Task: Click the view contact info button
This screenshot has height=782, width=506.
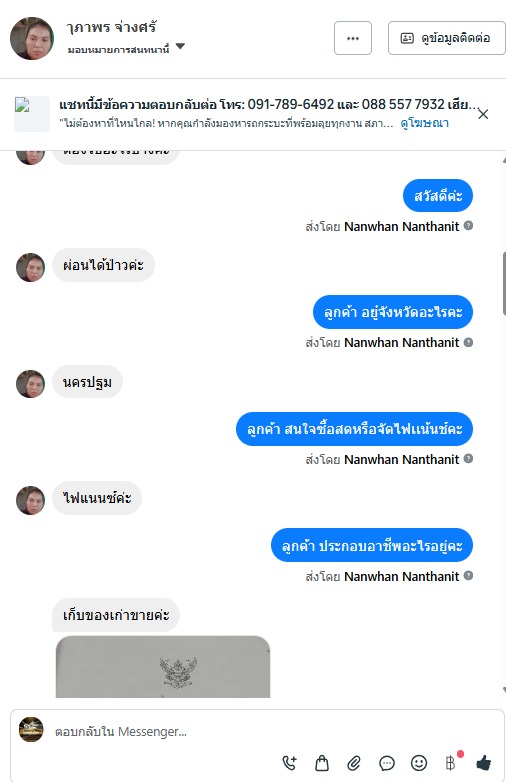Action: coord(446,38)
